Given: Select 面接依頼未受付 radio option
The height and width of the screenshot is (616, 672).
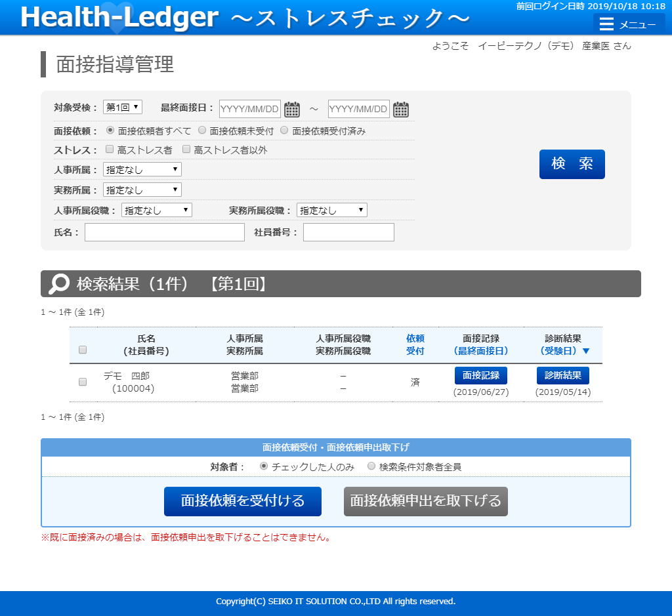Looking at the screenshot, I should coord(203,131).
